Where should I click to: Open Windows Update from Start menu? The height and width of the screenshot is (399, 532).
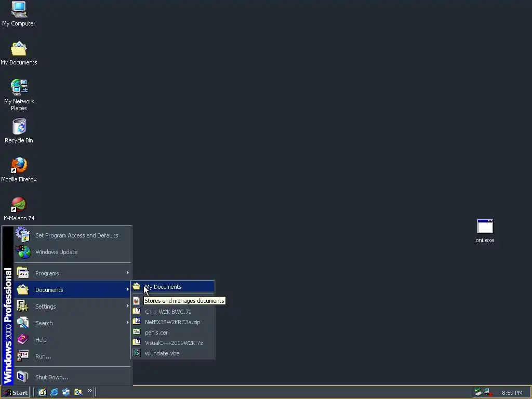click(x=72, y=252)
